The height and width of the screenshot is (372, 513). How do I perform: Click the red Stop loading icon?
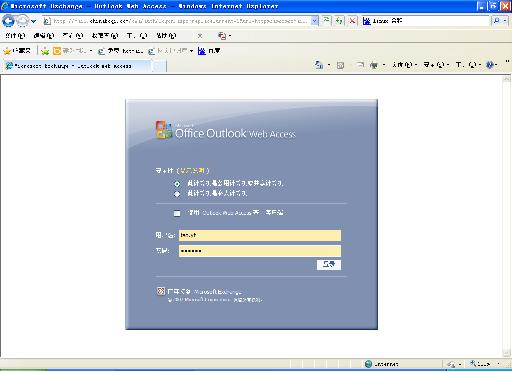tap(352, 21)
